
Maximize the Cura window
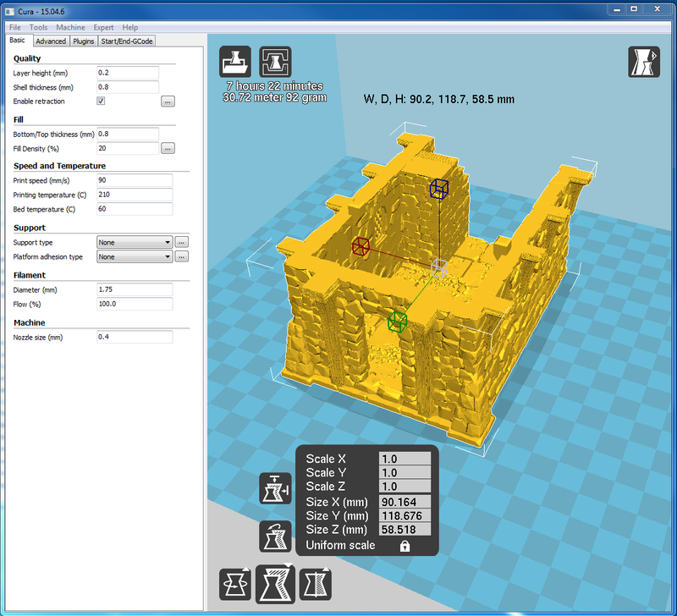(x=634, y=8)
